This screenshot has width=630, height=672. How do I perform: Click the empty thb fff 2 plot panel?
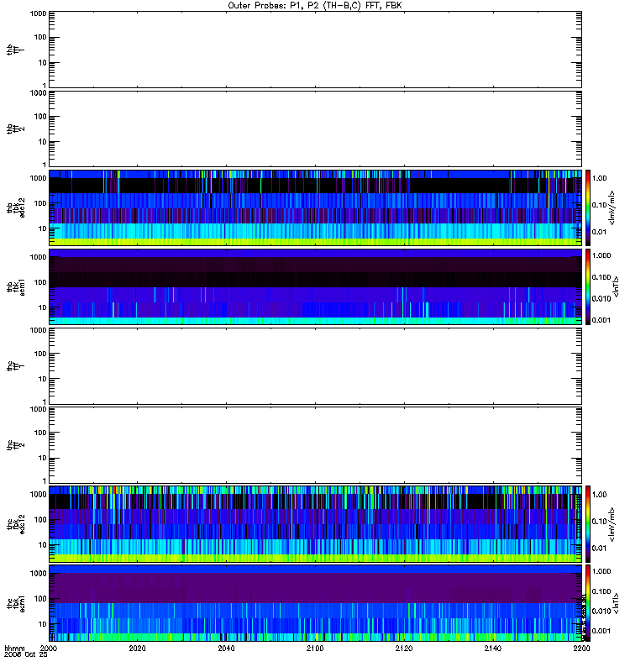(x=315, y=129)
